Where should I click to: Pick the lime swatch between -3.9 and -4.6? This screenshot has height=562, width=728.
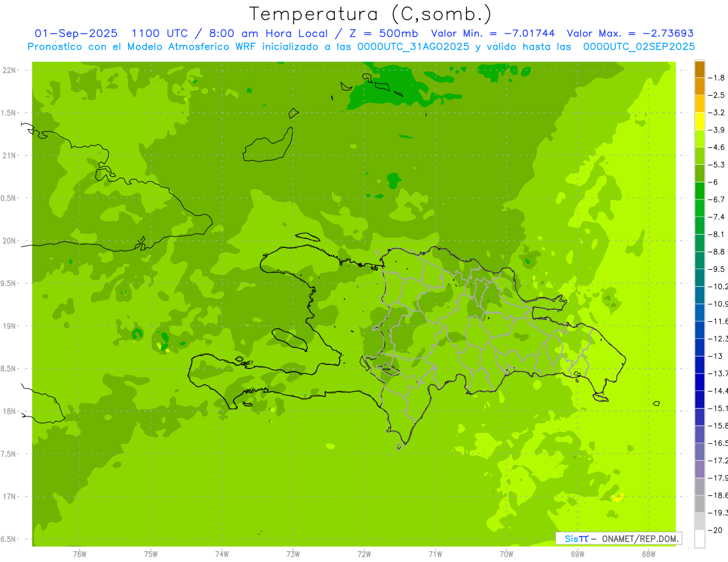[699, 139]
